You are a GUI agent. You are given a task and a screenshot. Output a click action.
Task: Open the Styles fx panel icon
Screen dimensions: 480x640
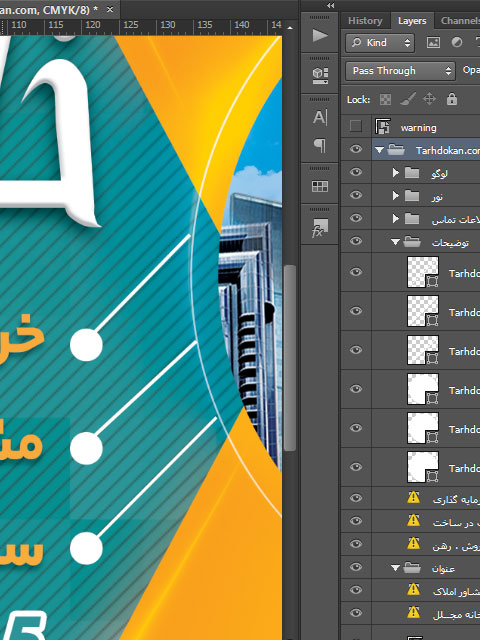click(320, 228)
